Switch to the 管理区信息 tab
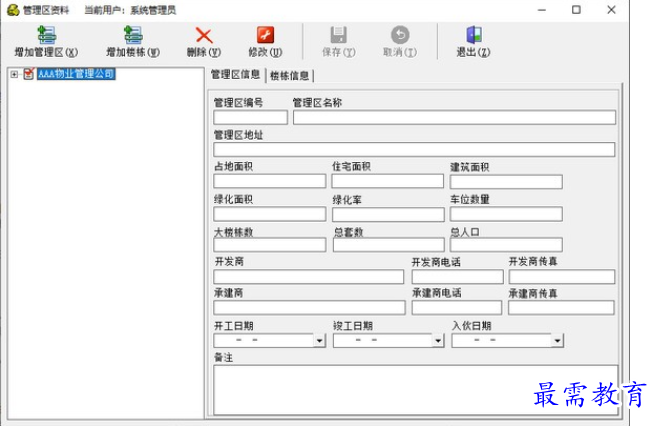Viewport: 655px width, 426px height. click(235, 75)
